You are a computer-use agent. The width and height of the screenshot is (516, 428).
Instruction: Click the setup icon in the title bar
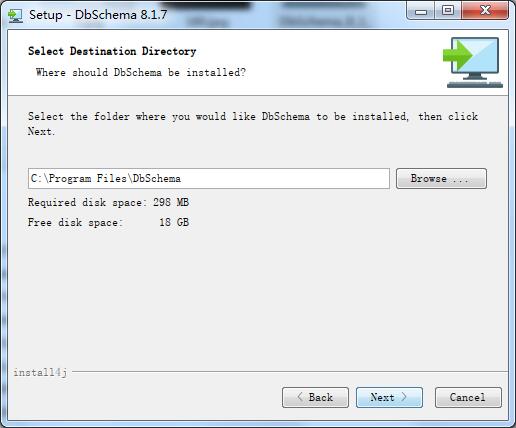pos(15,15)
